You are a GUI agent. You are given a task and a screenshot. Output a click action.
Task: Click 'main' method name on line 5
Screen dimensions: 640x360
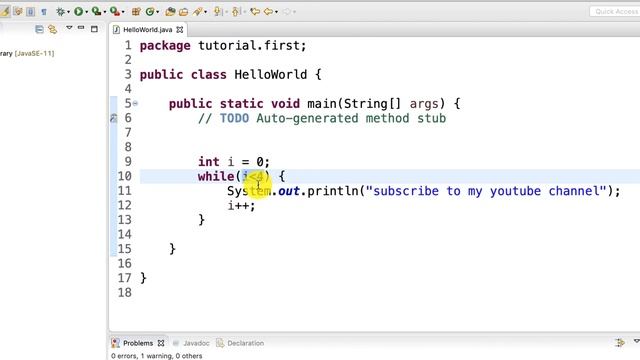322,104
